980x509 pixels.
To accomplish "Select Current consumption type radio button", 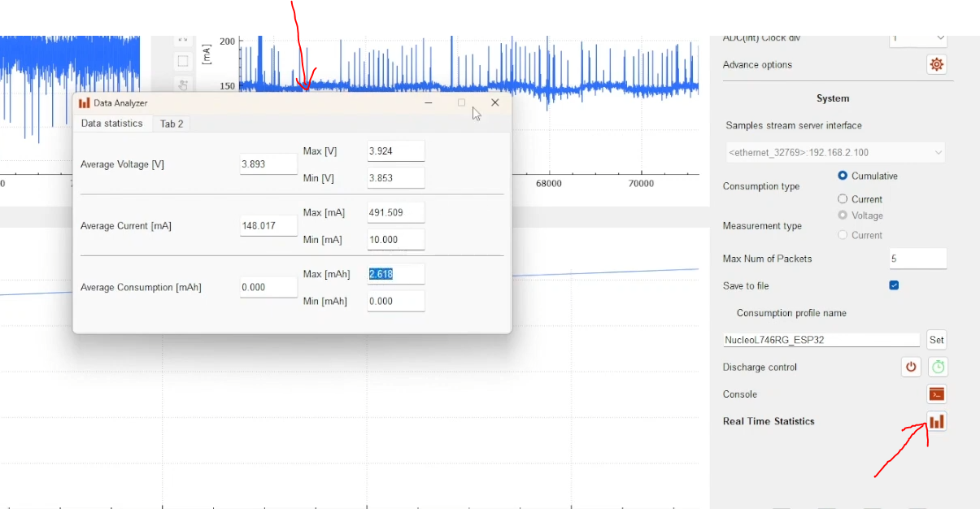I will (843, 199).
